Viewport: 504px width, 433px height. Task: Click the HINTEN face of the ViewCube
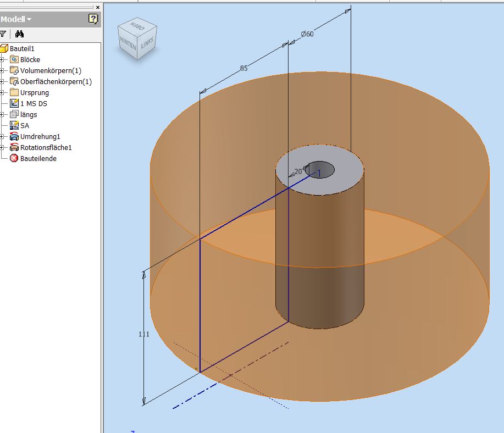click(128, 45)
